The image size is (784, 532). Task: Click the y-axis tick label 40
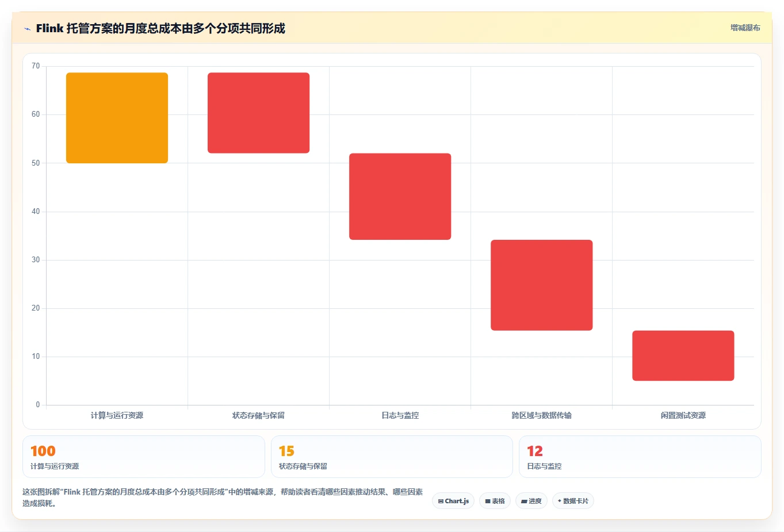(36, 212)
